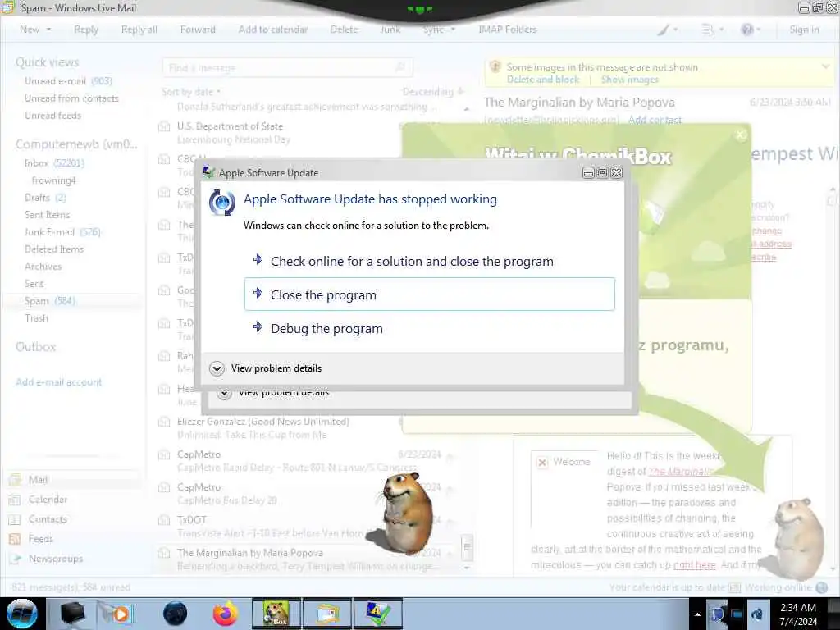Show hidden system tray icons
This screenshot has width=840, height=630.
(x=697, y=615)
